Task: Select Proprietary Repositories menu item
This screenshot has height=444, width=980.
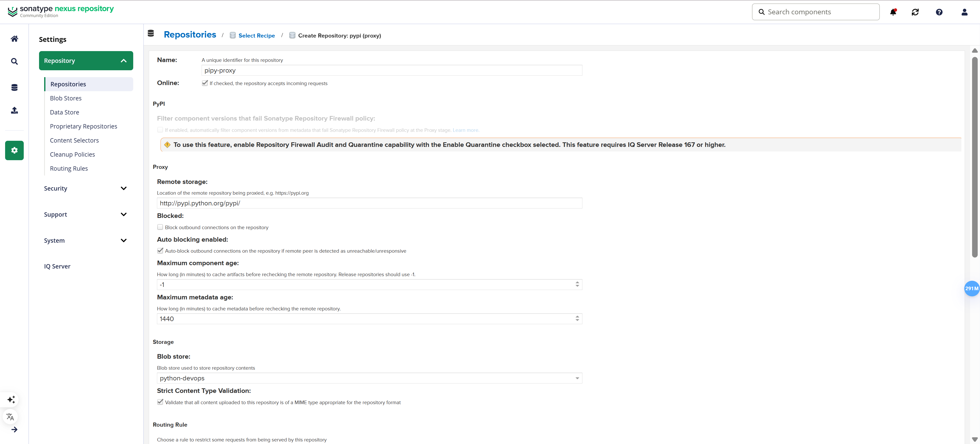Action: tap(84, 126)
